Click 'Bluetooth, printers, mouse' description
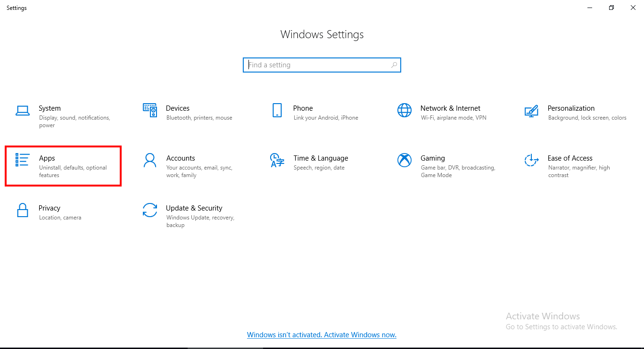The height and width of the screenshot is (349, 644). pos(199,118)
